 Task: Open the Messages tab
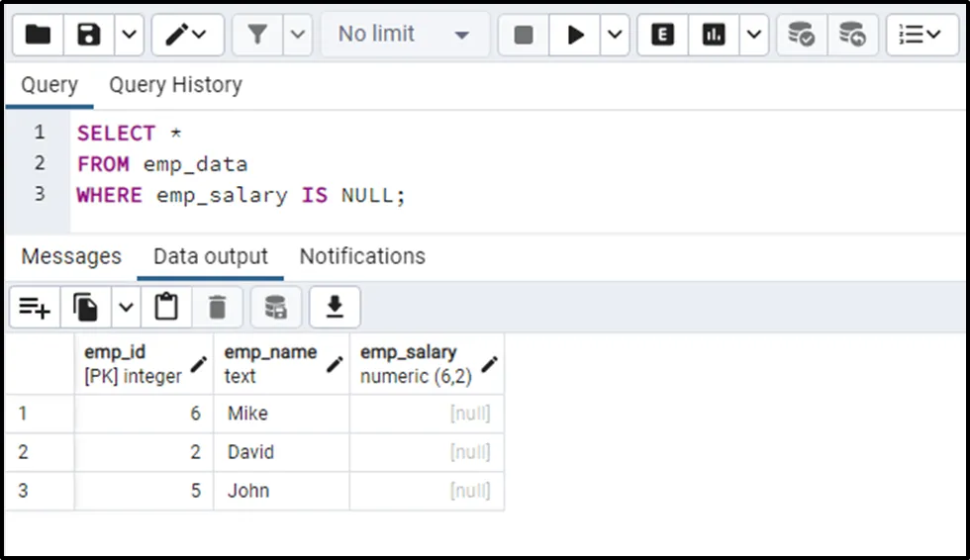pyautogui.click(x=71, y=256)
